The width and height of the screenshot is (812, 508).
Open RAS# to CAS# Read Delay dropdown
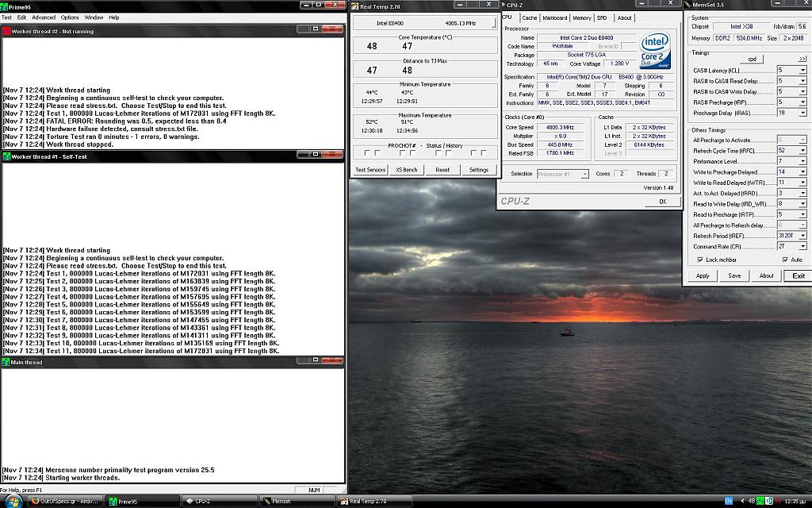[802, 81]
